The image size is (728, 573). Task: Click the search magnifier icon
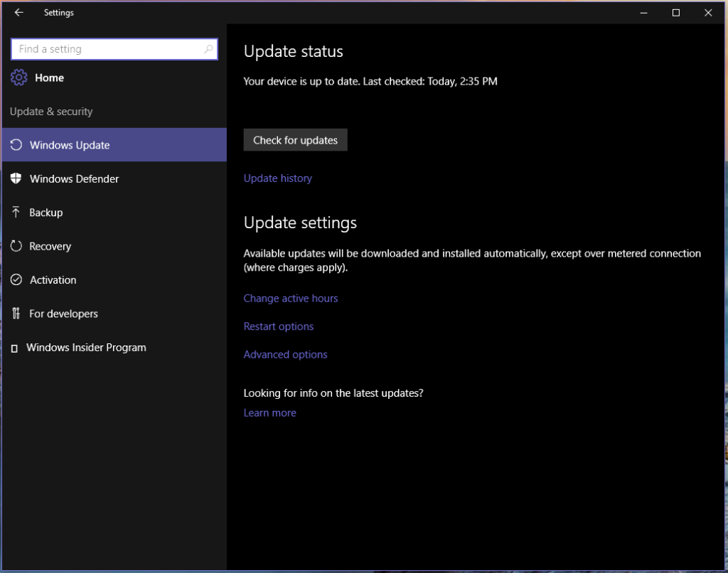tap(208, 49)
